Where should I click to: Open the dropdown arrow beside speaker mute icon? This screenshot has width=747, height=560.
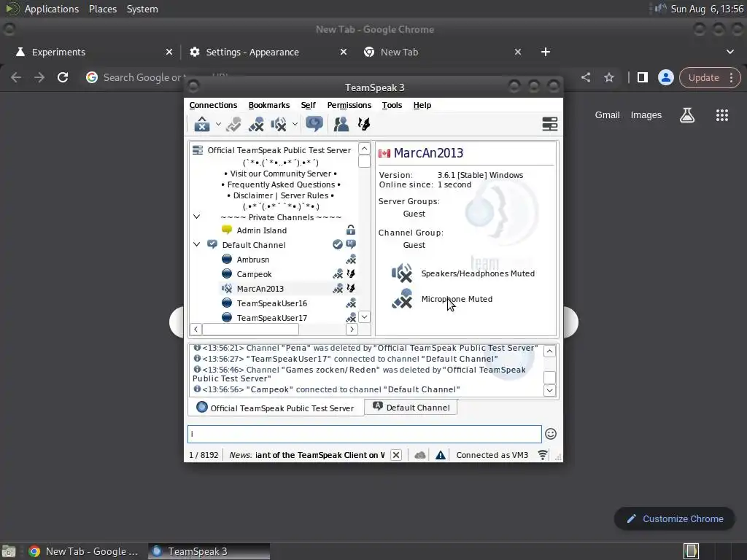(x=295, y=124)
